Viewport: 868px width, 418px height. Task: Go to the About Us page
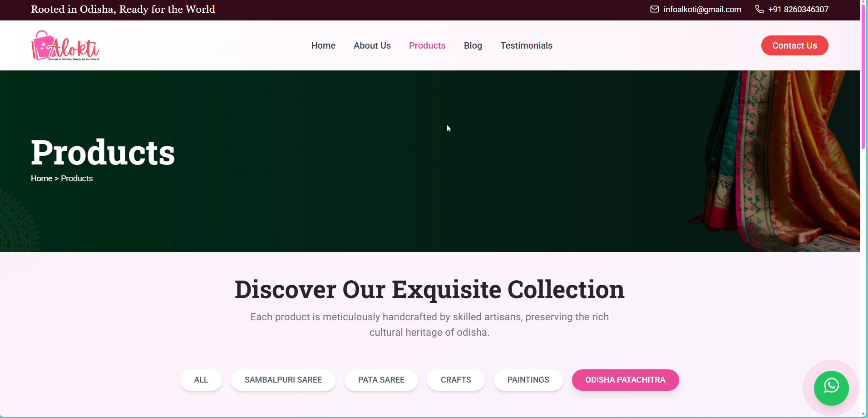coord(372,45)
